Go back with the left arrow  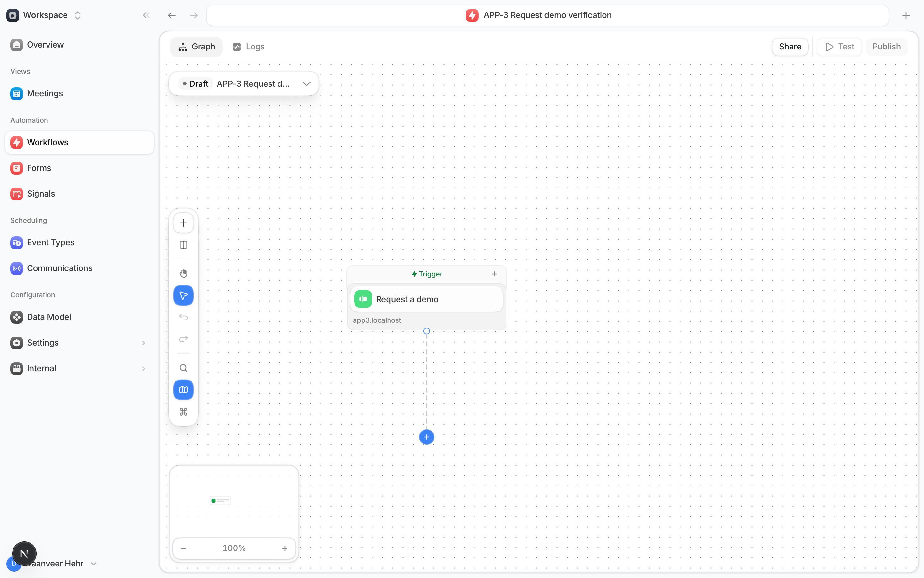click(172, 15)
